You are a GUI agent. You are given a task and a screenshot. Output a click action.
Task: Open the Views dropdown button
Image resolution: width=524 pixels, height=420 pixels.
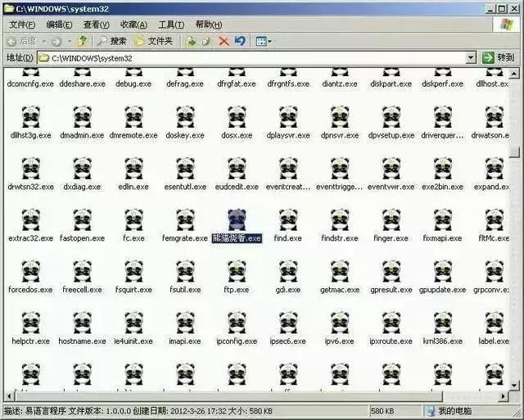pyautogui.click(x=264, y=41)
